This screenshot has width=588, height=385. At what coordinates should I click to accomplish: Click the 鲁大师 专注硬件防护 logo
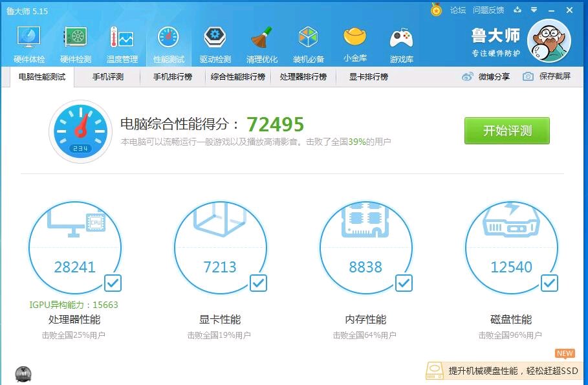click(495, 42)
